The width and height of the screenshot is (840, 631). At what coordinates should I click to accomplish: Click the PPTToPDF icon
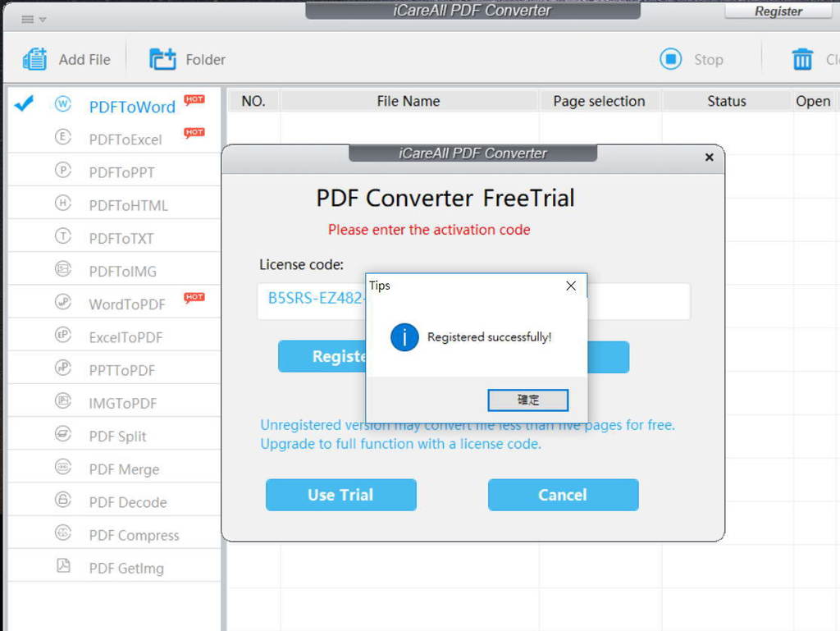tap(62, 368)
